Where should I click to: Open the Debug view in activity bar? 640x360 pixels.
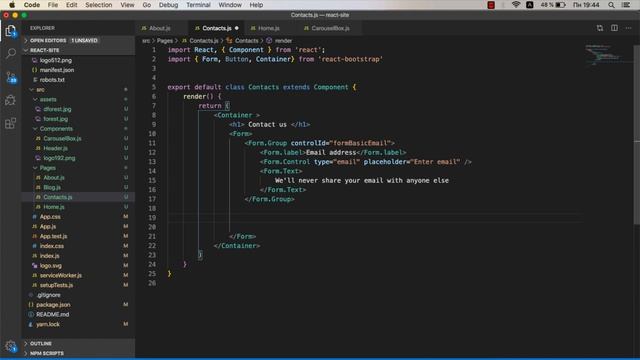click(x=11, y=100)
